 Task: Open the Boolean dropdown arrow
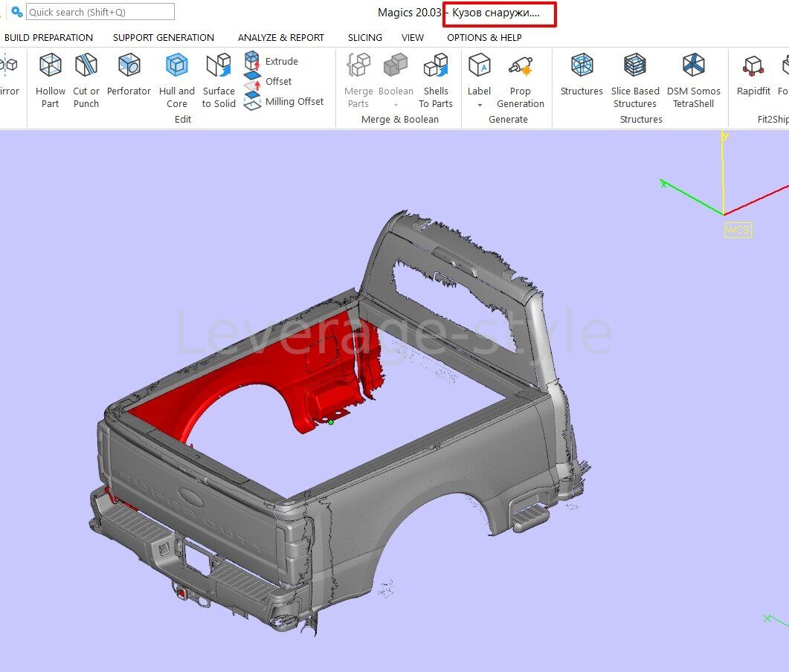(x=396, y=105)
